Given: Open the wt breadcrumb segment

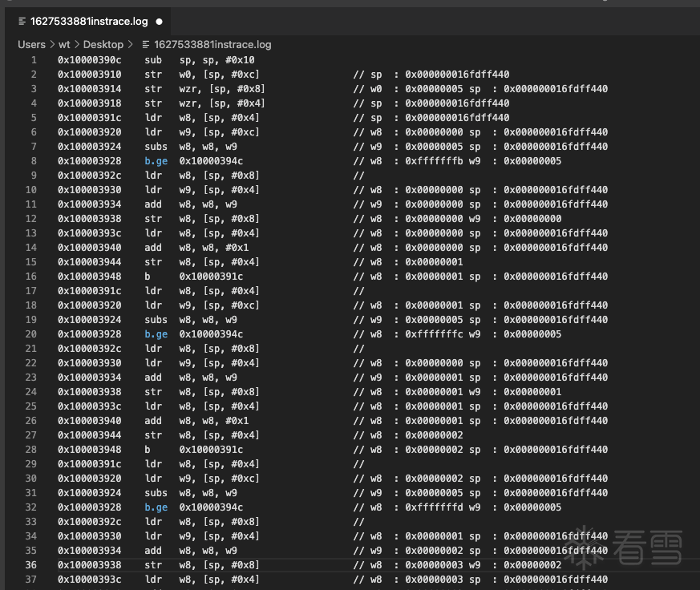Looking at the screenshot, I should click(x=64, y=45).
